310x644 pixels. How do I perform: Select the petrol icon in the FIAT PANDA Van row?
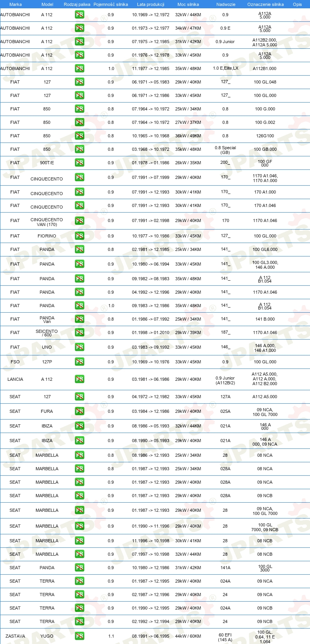(x=79, y=319)
